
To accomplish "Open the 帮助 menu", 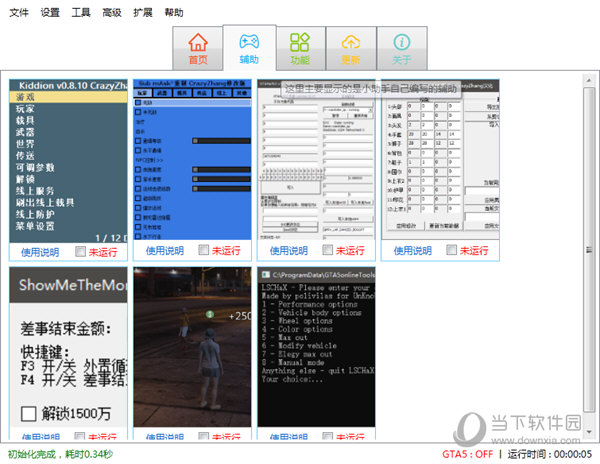I will pyautogui.click(x=174, y=13).
